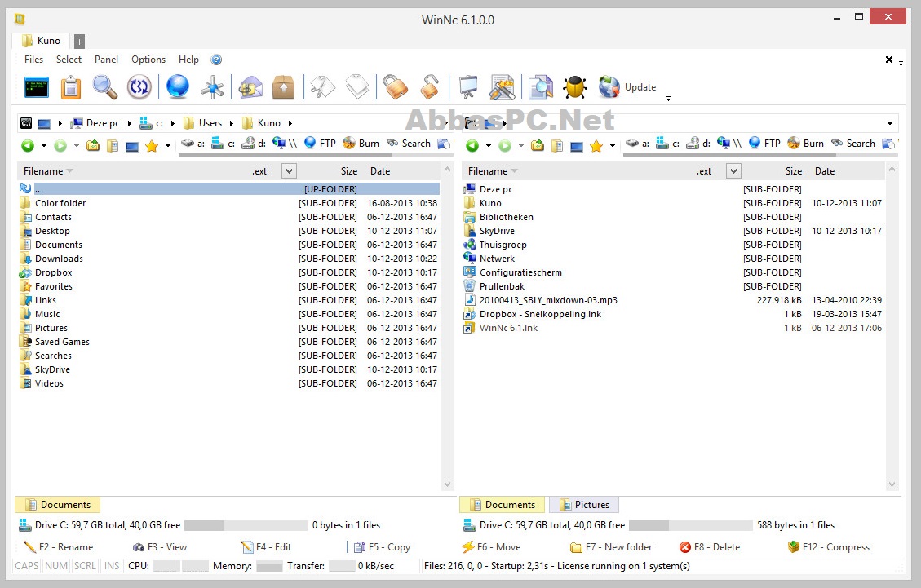Click the cardboard box pack icon
Viewport: 921px width, 588px height.
click(284, 87)
